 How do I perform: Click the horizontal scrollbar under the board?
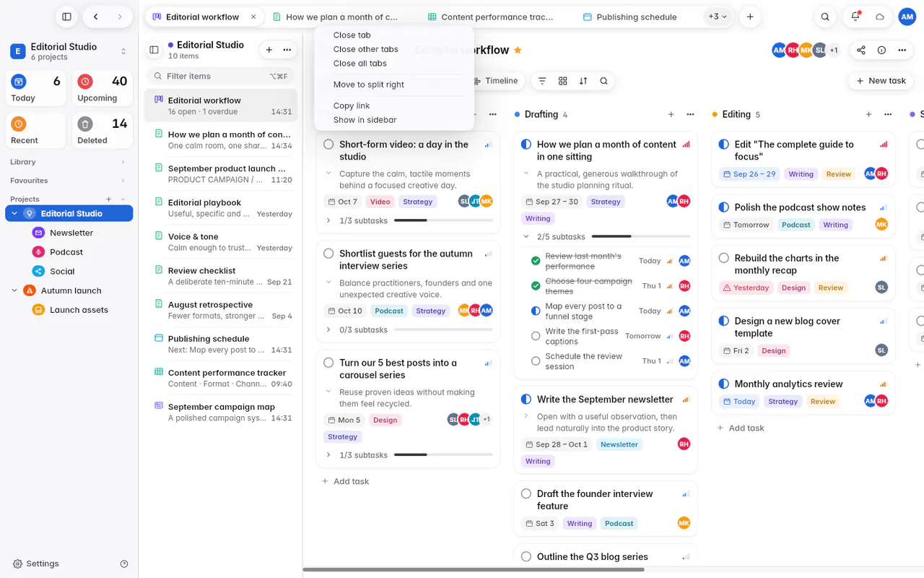[474, 569]
